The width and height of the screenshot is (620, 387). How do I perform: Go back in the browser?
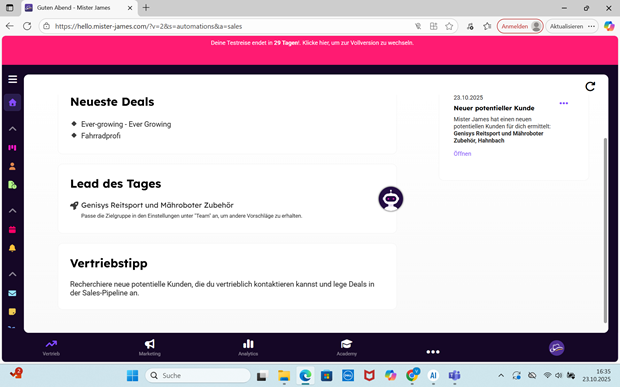pyautogui.click(x=10, y=26)
